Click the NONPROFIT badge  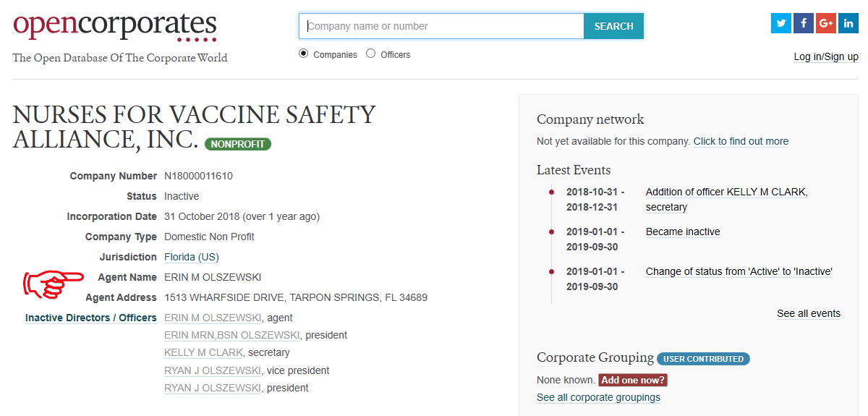point(238,144)
